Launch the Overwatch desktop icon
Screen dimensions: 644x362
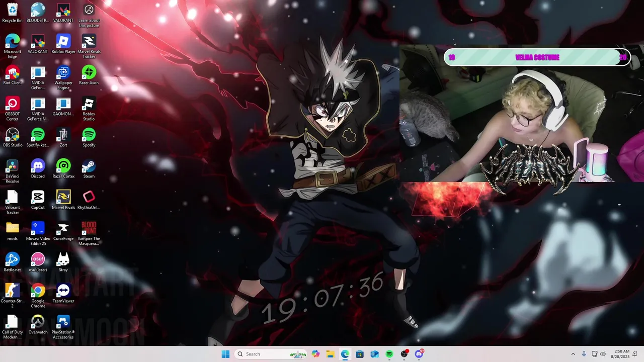pyautogui.click(x=38, y=325)
